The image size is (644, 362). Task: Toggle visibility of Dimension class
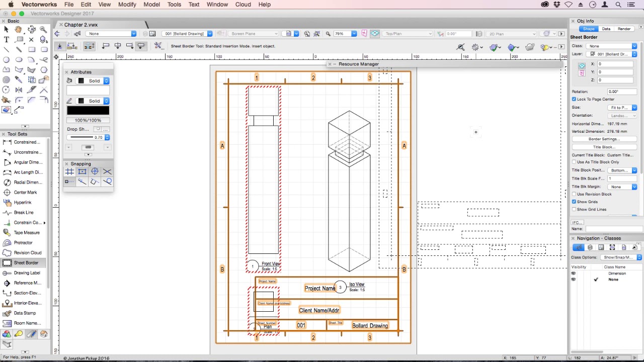pos(573,274)
